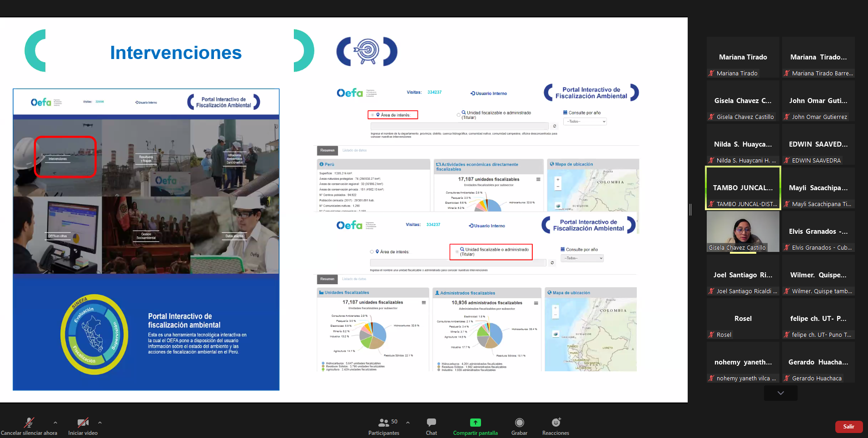Image resolution: width=868 pixels, height=438 pixels.
Task: Select lower Área de interés radio button
Action: click(372, 251)
